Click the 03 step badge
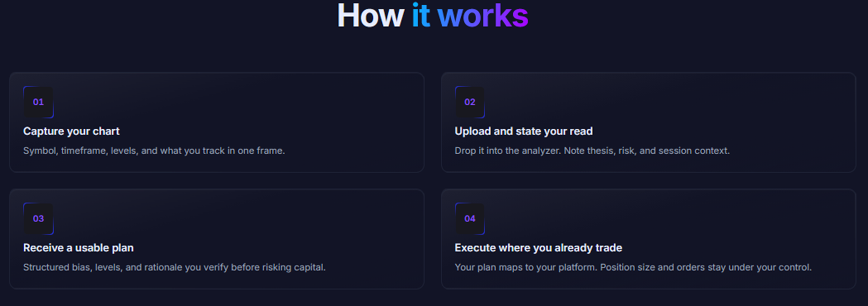Image resolution: width=868 pixels, height=306 pixels. (38, 218)
